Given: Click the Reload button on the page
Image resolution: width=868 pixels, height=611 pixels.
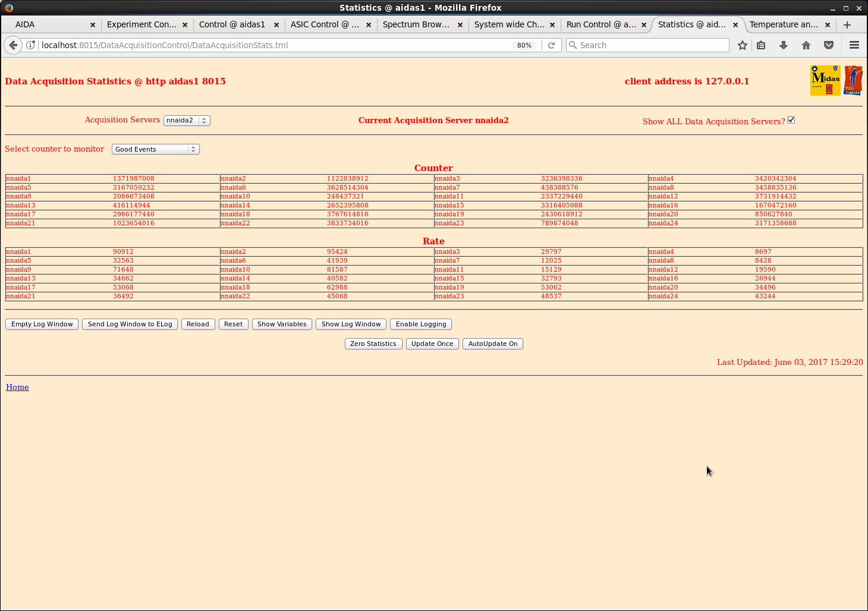Looking at the screenshot, I should coord(198,324).
